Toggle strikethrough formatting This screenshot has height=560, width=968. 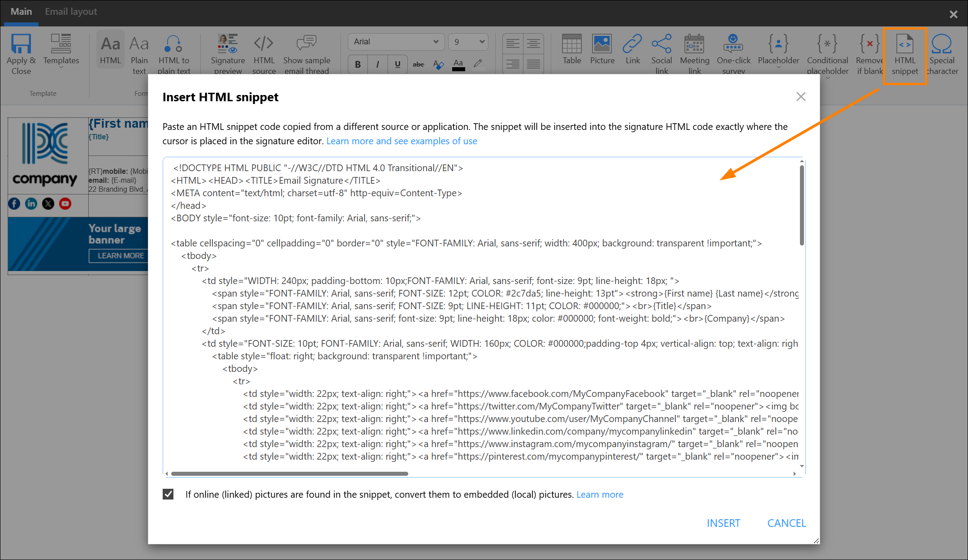(x=418, y=65)
